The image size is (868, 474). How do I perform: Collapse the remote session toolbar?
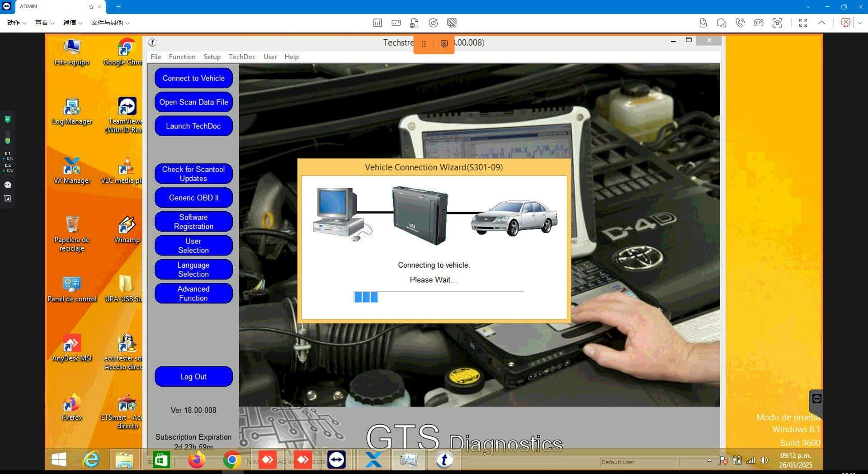tap(821, 23)
